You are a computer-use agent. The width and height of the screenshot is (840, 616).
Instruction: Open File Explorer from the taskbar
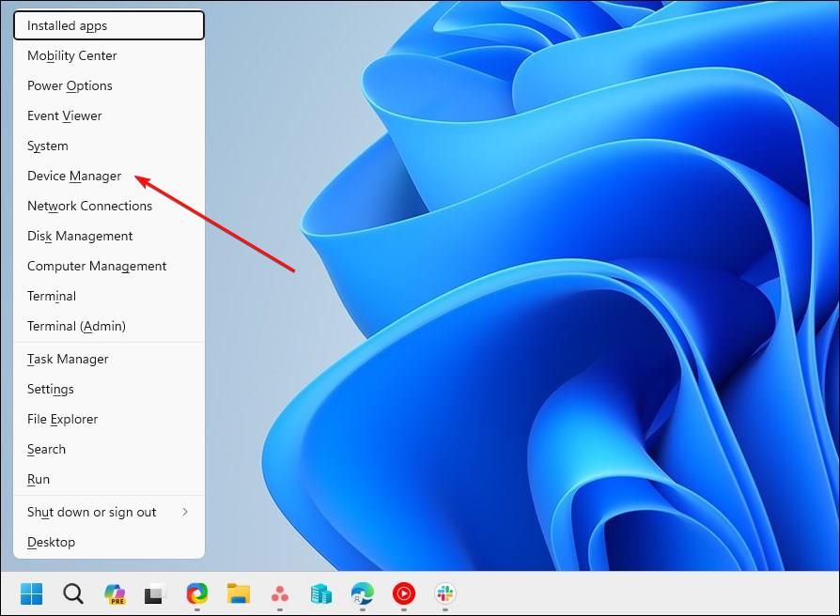pyautogui.click(x=238, y=594)
